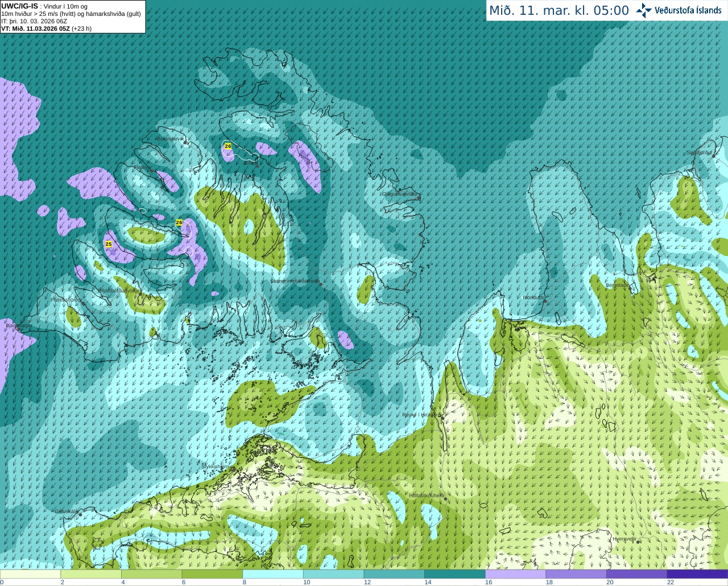Click the legend scale number 22
This screenshot has height=586, width=728.
click(671, 582)
